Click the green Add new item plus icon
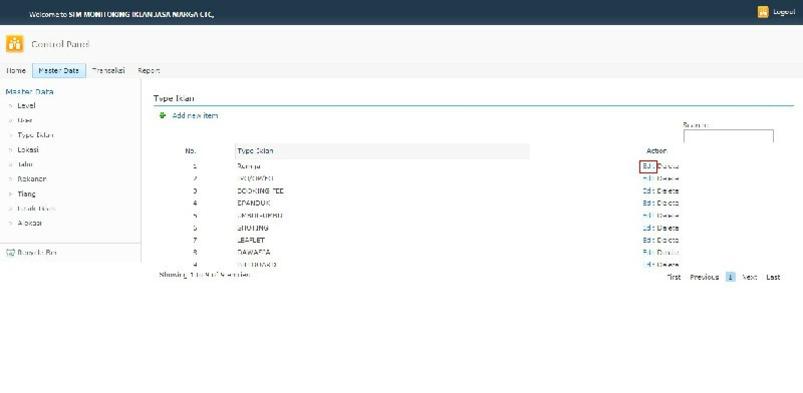The image size is (803, 393). tap(163, 116)
